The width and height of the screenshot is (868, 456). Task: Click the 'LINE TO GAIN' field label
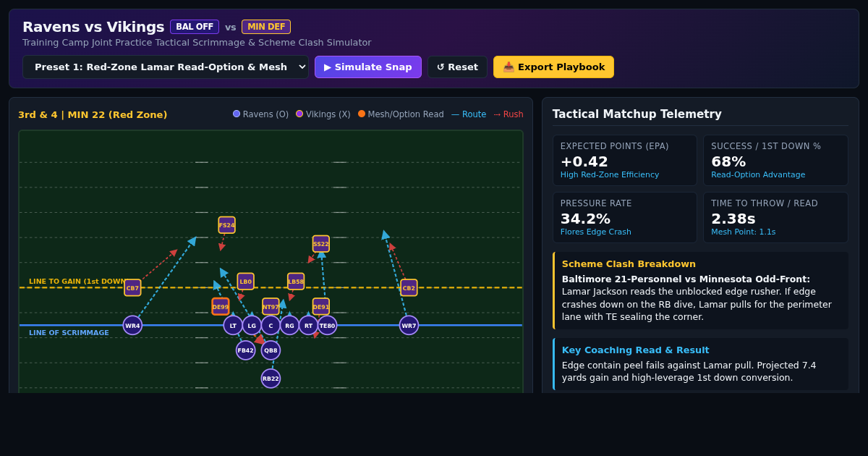pyautogui.click(x=78, y=282)
